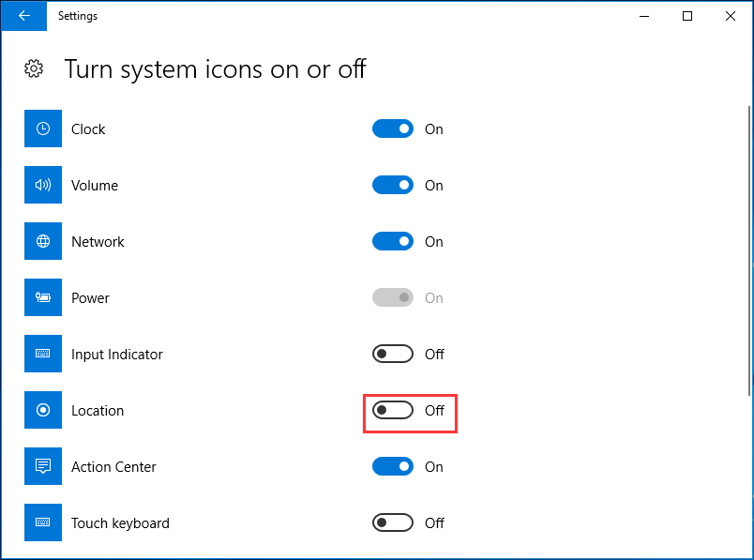Go back using the arrow button
754x560 pixels.
(23, 16)
